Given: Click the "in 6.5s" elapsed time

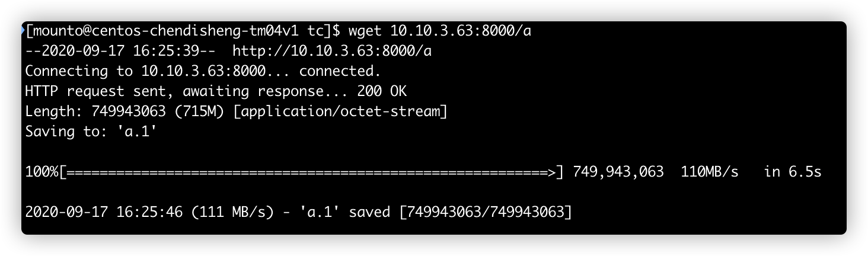Looking at the screenshot, I should (x=792, y=172).
